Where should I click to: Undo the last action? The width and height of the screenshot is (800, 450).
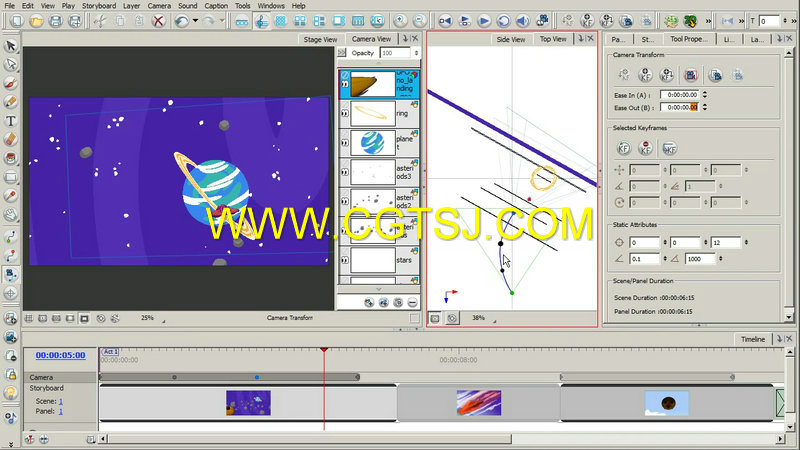(x=181, y=21)
